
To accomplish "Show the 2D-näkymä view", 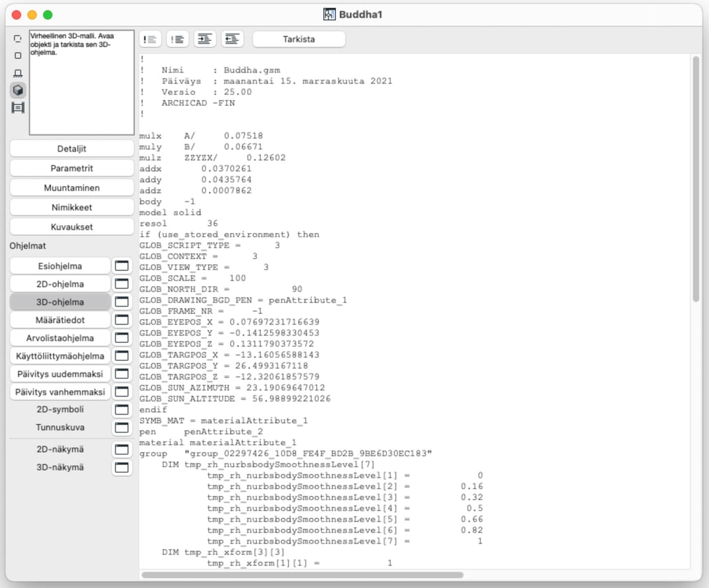I will (60, 449).
